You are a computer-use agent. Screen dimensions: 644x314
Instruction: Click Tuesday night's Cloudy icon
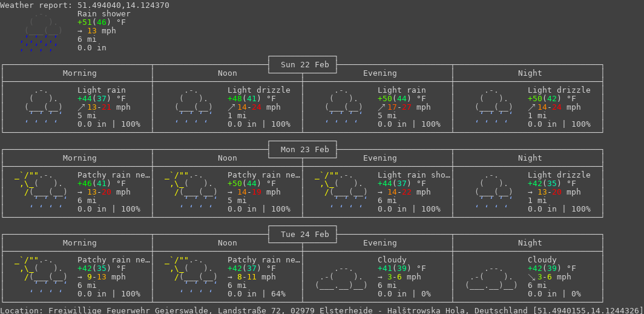click(x=491, y=276)
